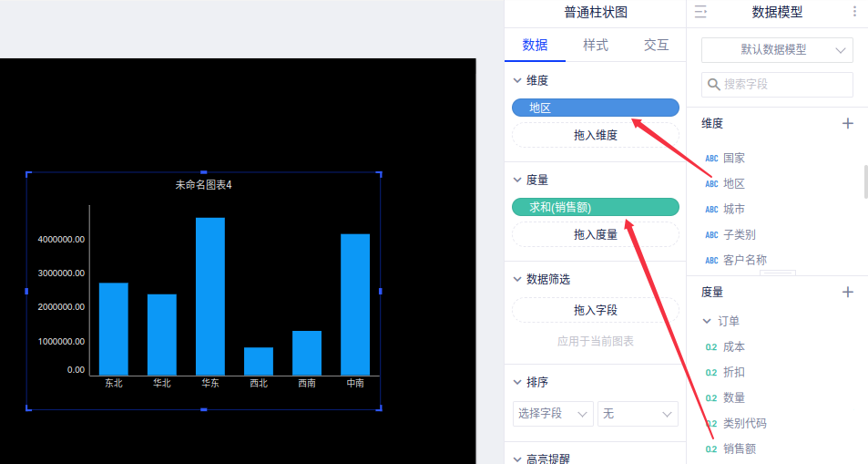Viewport: 868px width, 464px height.
Task: Click the 求和(销售额) measure pill
Action: [596, 207]
